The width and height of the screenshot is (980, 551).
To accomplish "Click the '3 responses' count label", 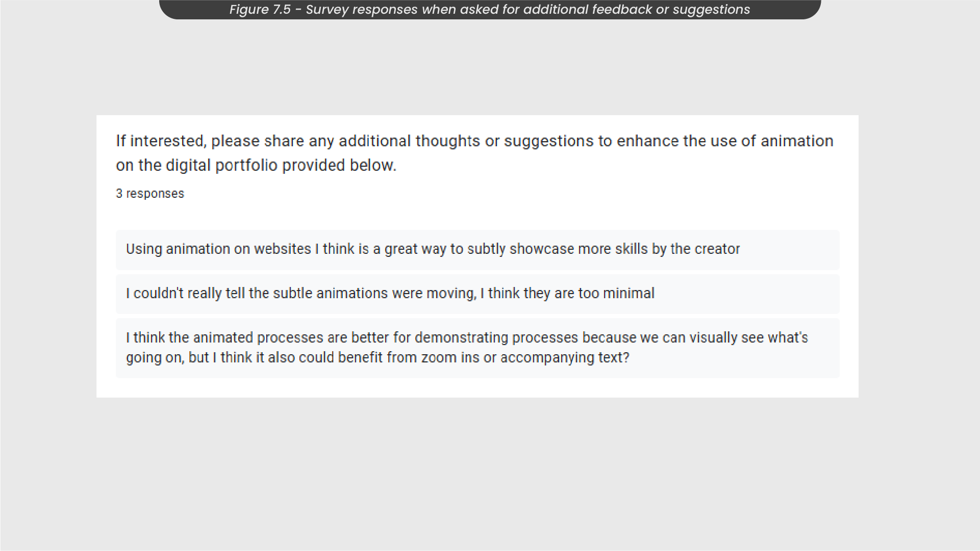I will [x=150, y=194].
